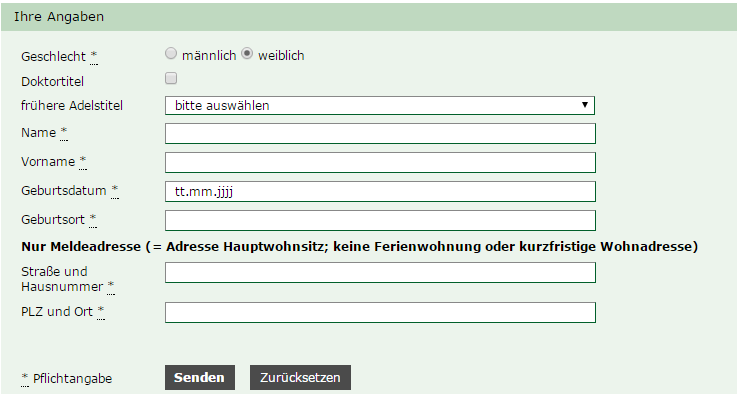Viewport: 738px width, 394px height.
Task: Focus the Name input field
Action: pyautogui.click(x=380, y=134)
